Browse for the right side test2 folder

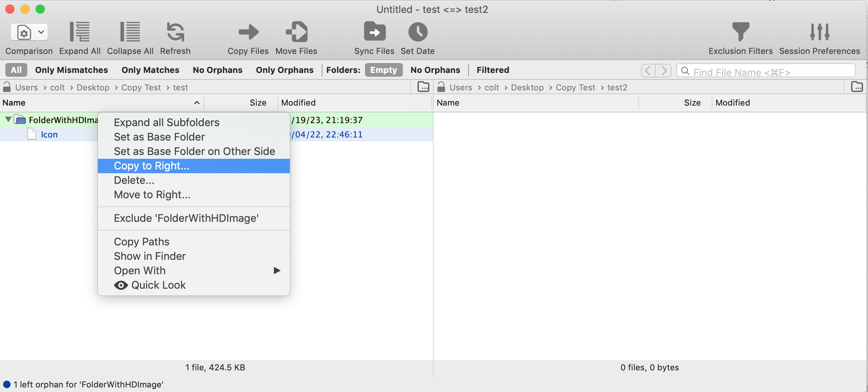pyautogui.click(x=857, y=87)
